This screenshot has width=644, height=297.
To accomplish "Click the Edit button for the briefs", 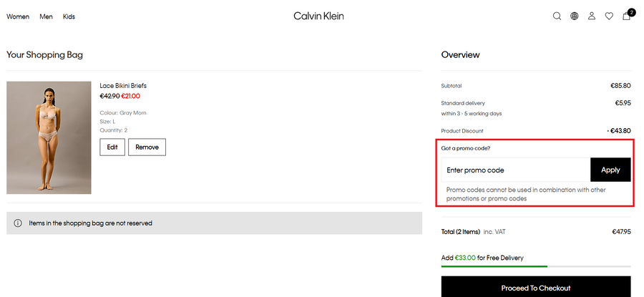I will click(112, 147).
